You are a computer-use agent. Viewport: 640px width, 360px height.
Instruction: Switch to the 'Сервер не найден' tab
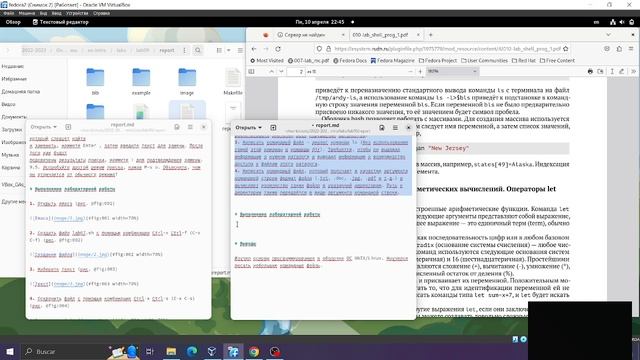[x=305, y=35]
